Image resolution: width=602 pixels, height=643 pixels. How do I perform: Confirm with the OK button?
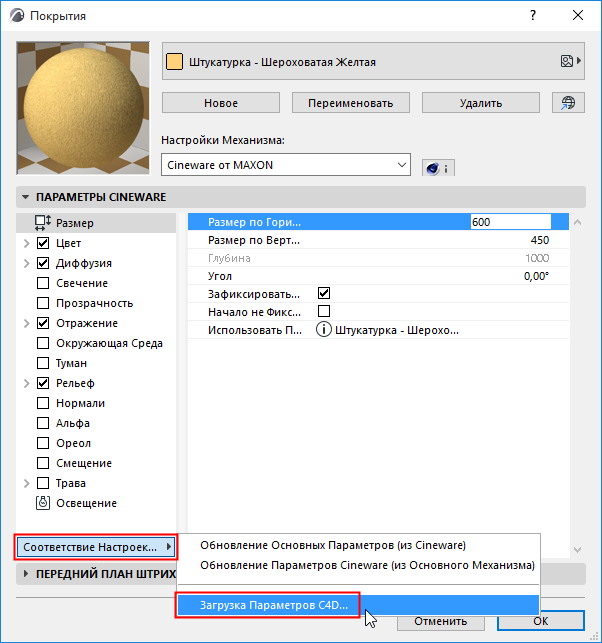click(x=540, y=621)
